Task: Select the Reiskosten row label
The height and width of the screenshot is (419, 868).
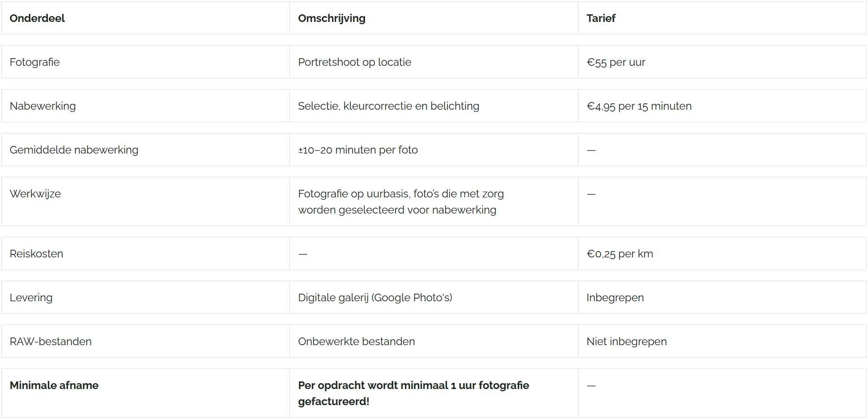Action: point(36,254)
